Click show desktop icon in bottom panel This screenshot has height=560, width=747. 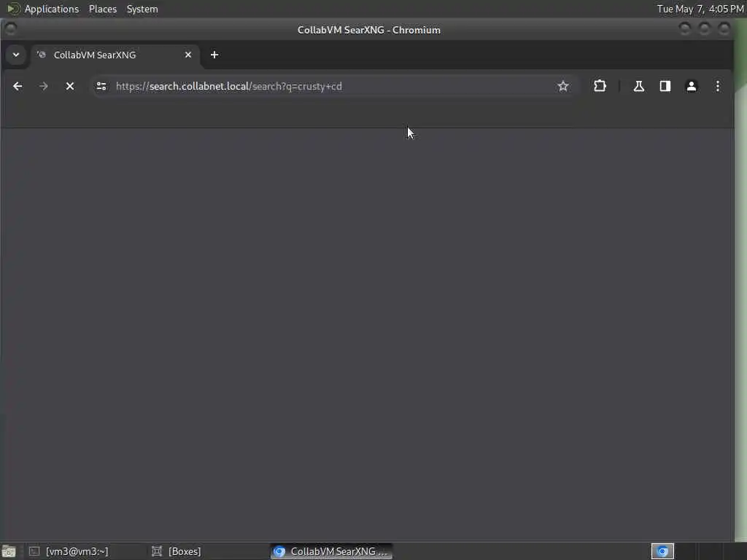tap(9, 551)
